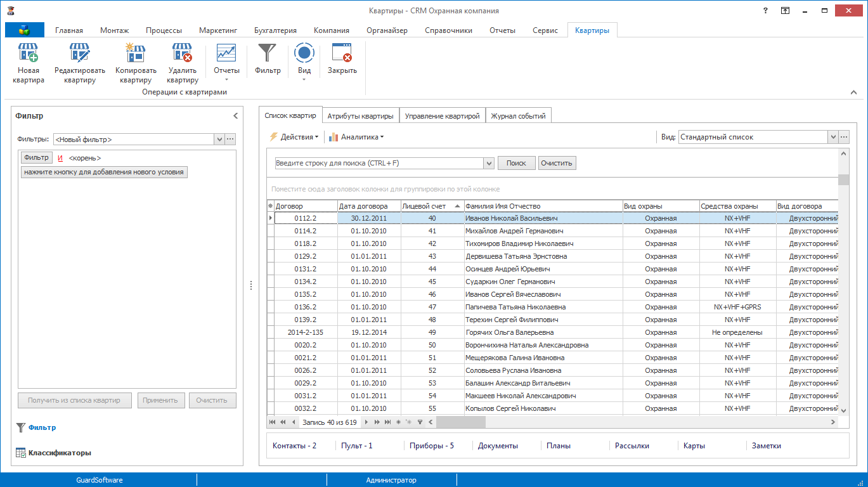This screenshot has width=868, height=487.
Task: Switch to the Атрибуты квартиры tab
Action: point(360,115)
